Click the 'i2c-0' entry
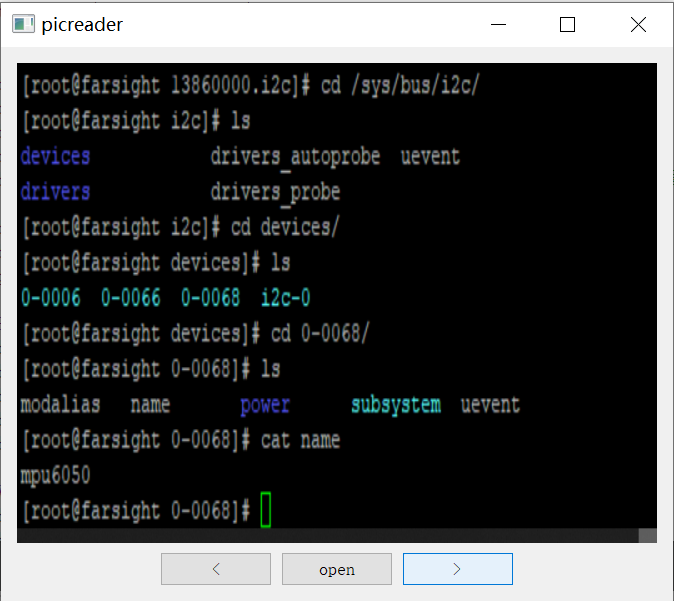674x601 pixels. click(285, 297)
